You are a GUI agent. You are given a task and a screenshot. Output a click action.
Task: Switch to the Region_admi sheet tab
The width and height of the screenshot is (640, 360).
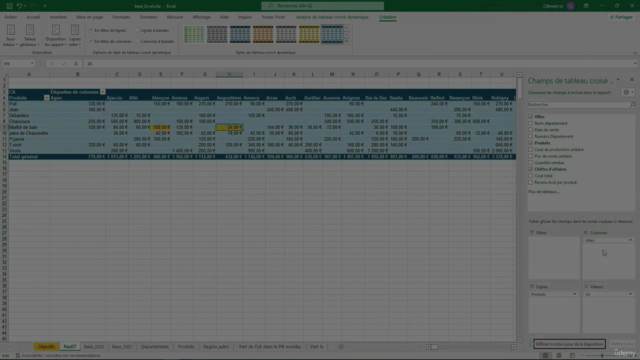[216, 347]
